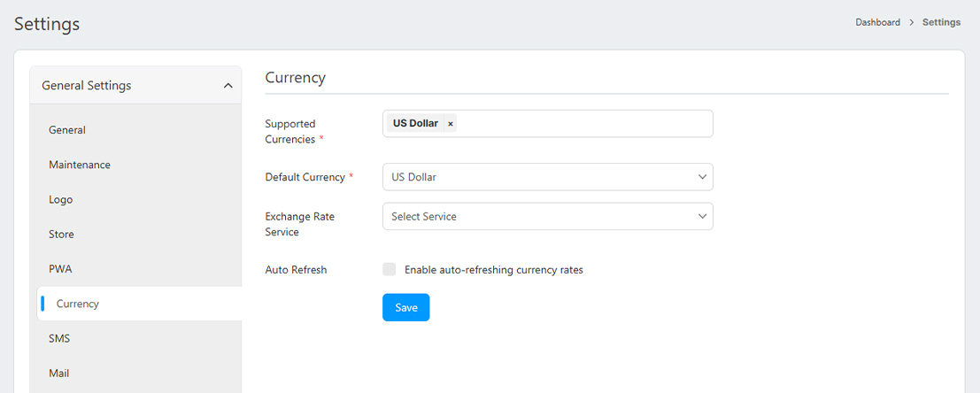Collapse the General Settings chevron arrow
The width and height of the screenshot is (980, 393).
click(x=228, y=86)
